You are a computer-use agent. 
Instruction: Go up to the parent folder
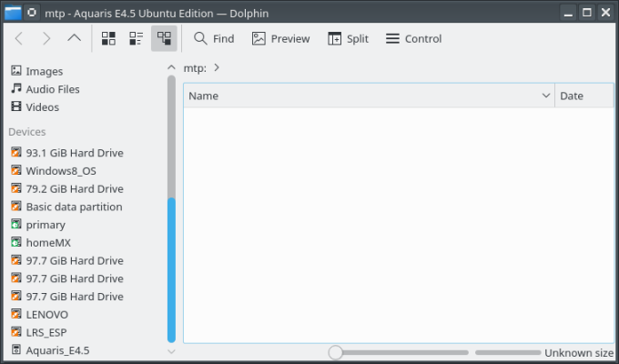pos(75,38)
